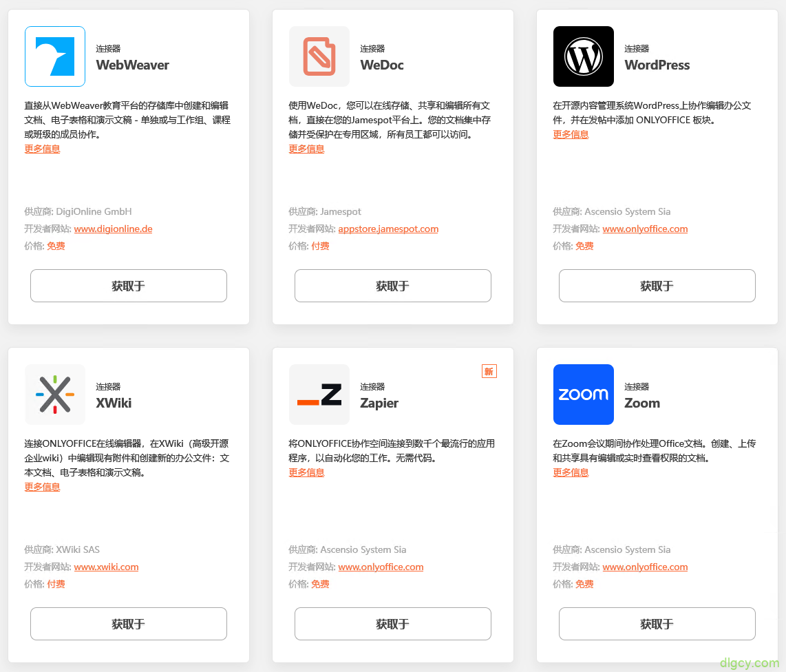The height and width of the screenshot is (672, 786).
Task: Select the Zapier title text
Action: [379, 403]
